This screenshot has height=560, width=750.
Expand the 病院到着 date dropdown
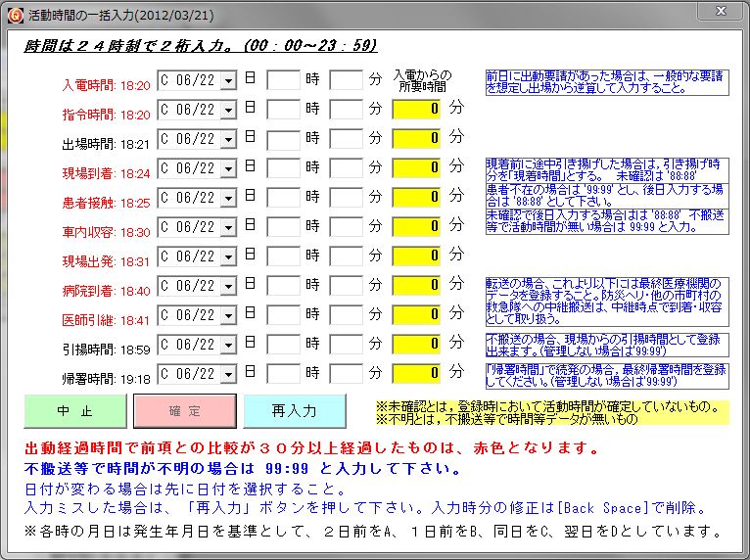(228, 286)
